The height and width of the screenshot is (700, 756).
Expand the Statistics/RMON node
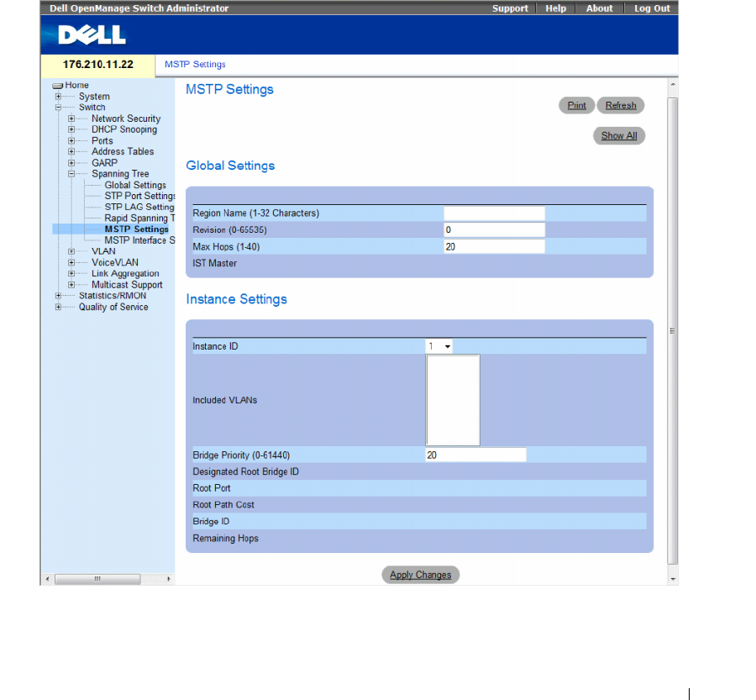(x=58, y=296)
